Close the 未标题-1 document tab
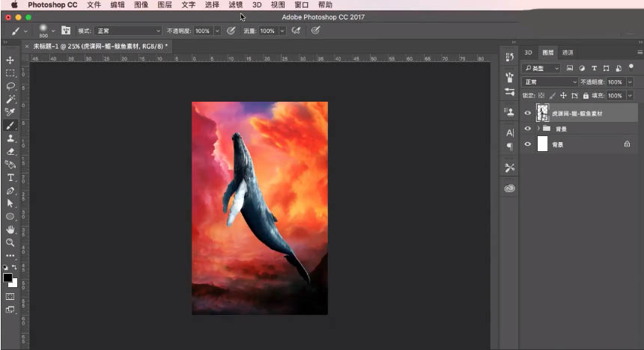Screen dimensions: 644x350 pyautogui.click(x=27, y=46)
